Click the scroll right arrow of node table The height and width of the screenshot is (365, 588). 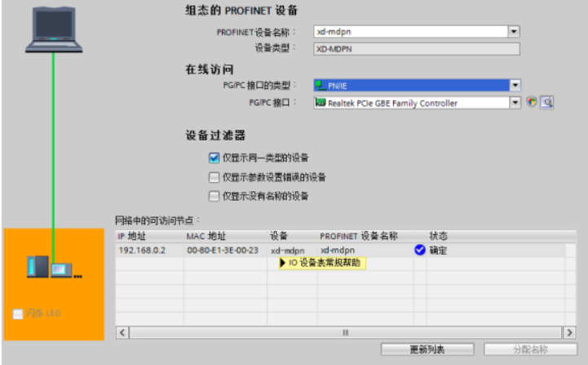[569, 332]
